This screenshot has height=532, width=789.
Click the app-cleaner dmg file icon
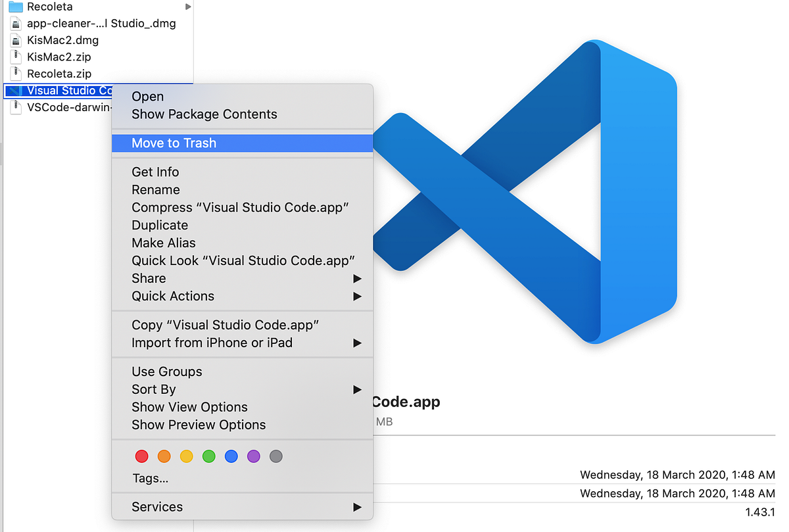coord(16,24)
